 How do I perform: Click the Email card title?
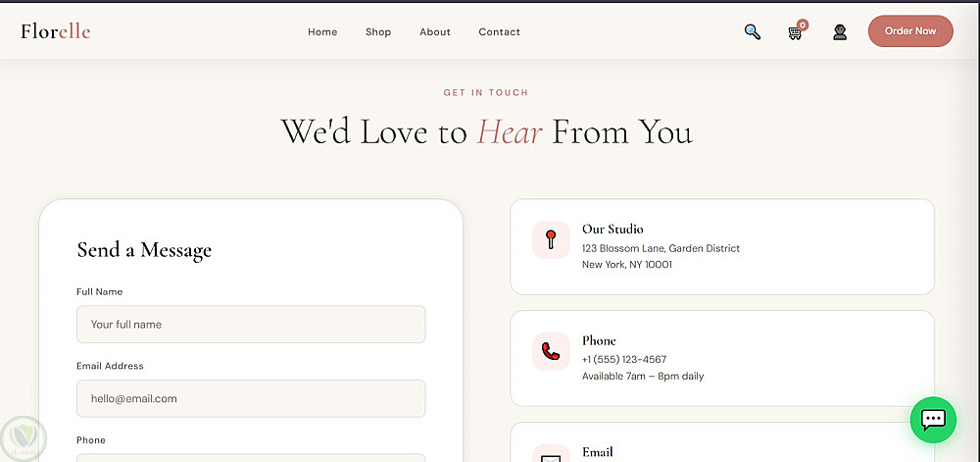598,452
